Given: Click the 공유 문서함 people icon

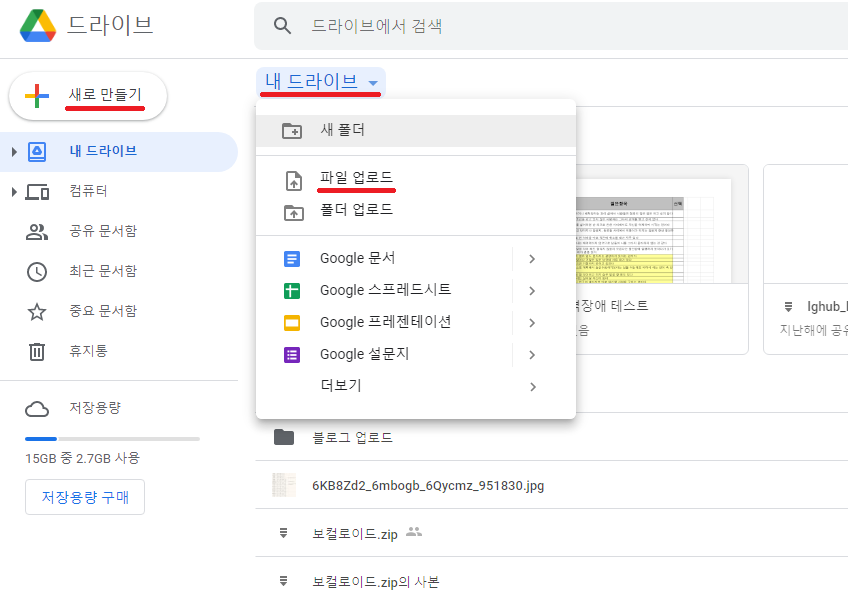Looking at the screenshot, I should (x=37, y=231).
